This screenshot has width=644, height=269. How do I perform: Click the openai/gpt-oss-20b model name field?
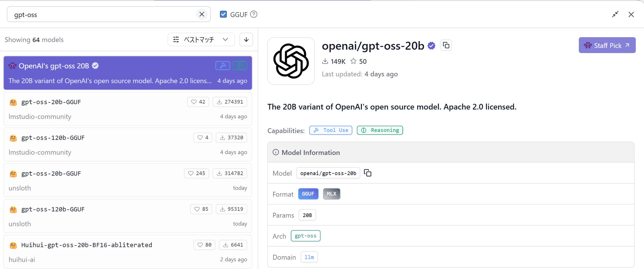(x=328, y=173)
